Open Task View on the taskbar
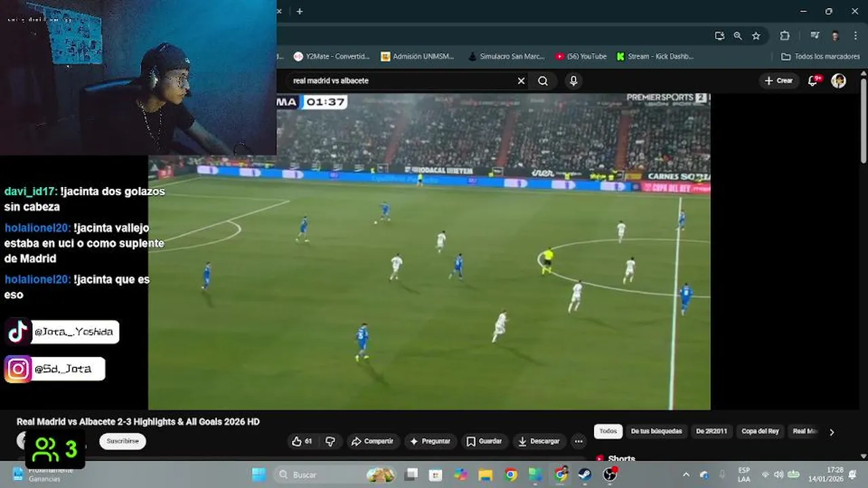The image size is (868, 488). [x=412, y=474]
